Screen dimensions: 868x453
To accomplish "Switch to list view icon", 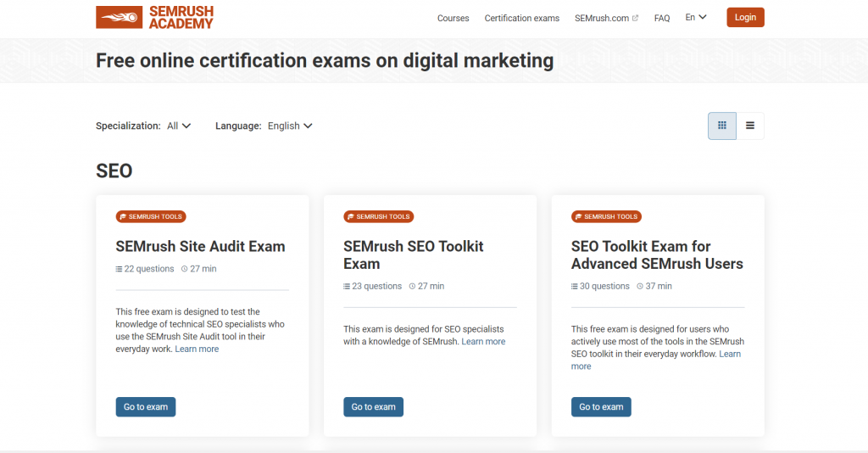I will (x=750, y=126).
